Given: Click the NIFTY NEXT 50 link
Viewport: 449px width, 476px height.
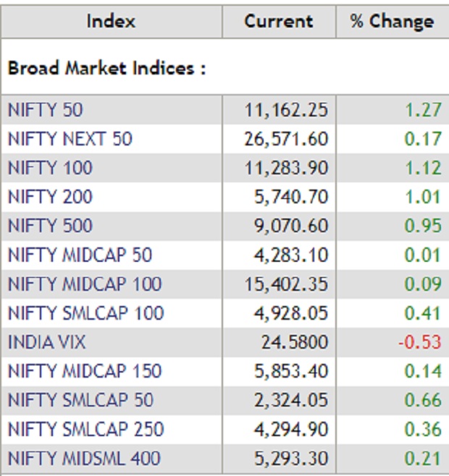Looking at the screenshot, I should 70,139.
